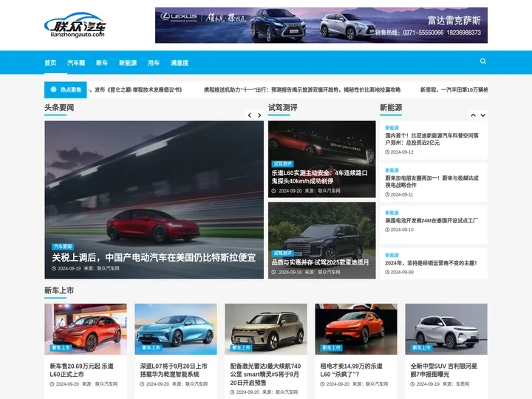Show previous headline slide arrow

pos(250,115)
